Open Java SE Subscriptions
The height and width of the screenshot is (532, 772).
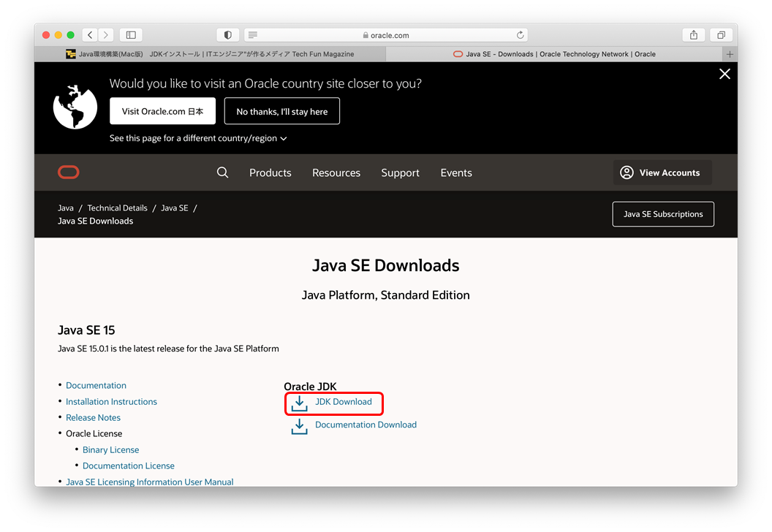tap(663, 214)
